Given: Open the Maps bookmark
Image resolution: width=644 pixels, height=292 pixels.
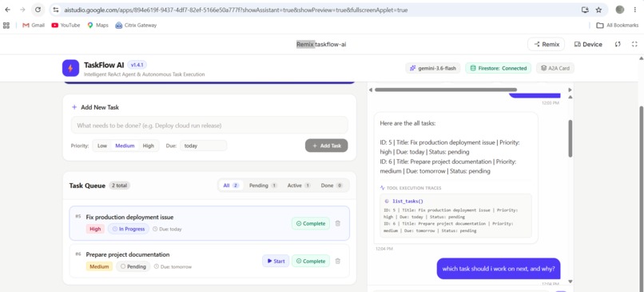Looking at the screenshot, I should pyautogui.click(x=97, y=25).
